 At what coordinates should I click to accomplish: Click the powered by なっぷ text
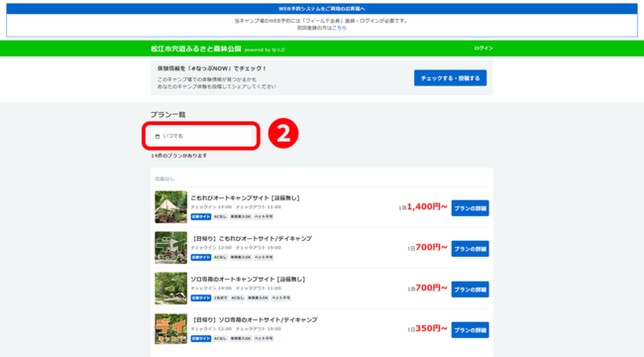(x=265, y=50)
